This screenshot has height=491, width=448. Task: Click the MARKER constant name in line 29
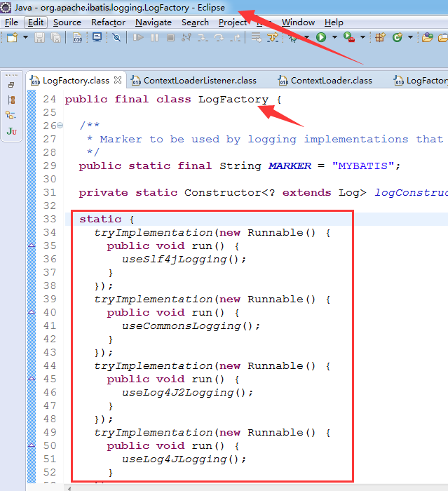(x=290, y=166)
